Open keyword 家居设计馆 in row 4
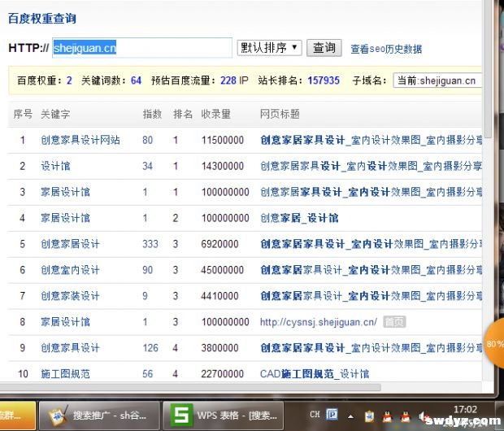The width and height of the screenshot is (504, 431). tap(65, 218)
